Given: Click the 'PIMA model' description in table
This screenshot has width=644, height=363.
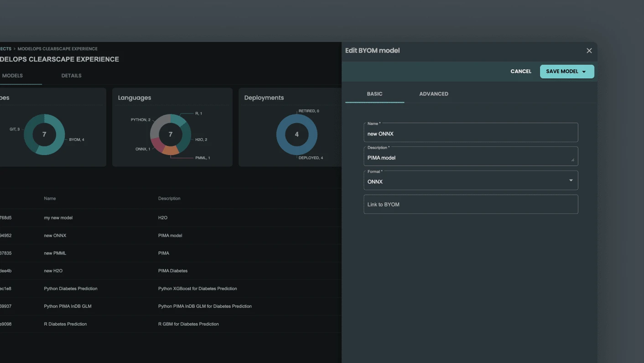Looking at the screenshot, I should pos(170,235).
